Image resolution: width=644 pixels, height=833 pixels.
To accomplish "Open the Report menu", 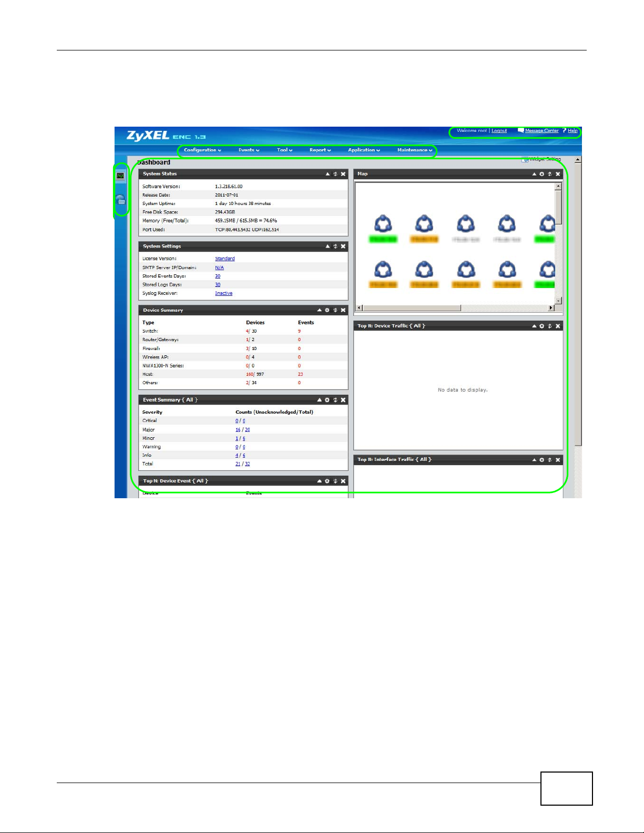I will 320,150.
